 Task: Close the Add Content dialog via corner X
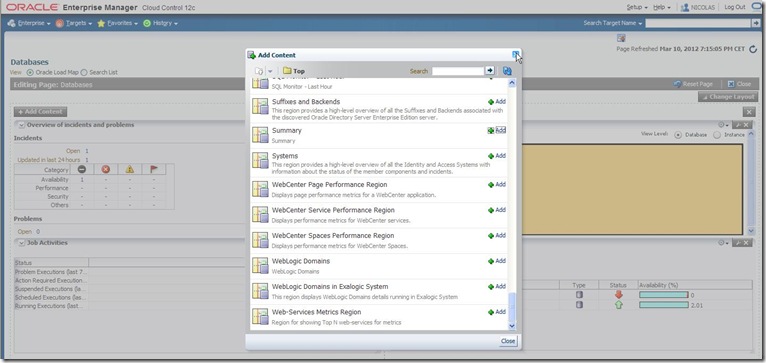(515, 55)
